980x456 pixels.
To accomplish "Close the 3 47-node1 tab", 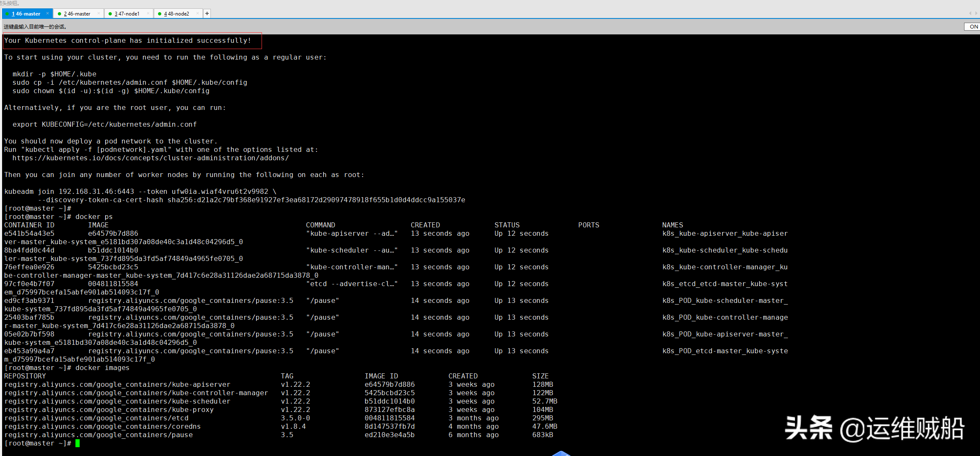I will (x=148, y=13).
